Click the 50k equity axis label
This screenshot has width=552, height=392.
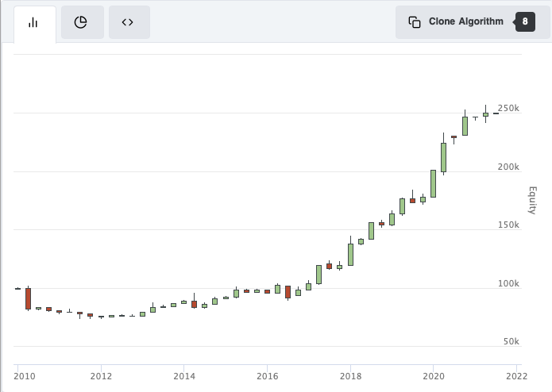[511, 342]
